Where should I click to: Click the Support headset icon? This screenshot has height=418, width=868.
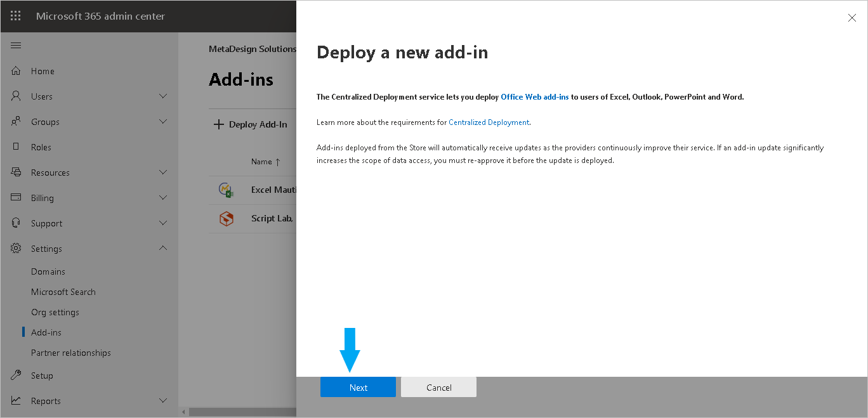click(x=16, y=223)
